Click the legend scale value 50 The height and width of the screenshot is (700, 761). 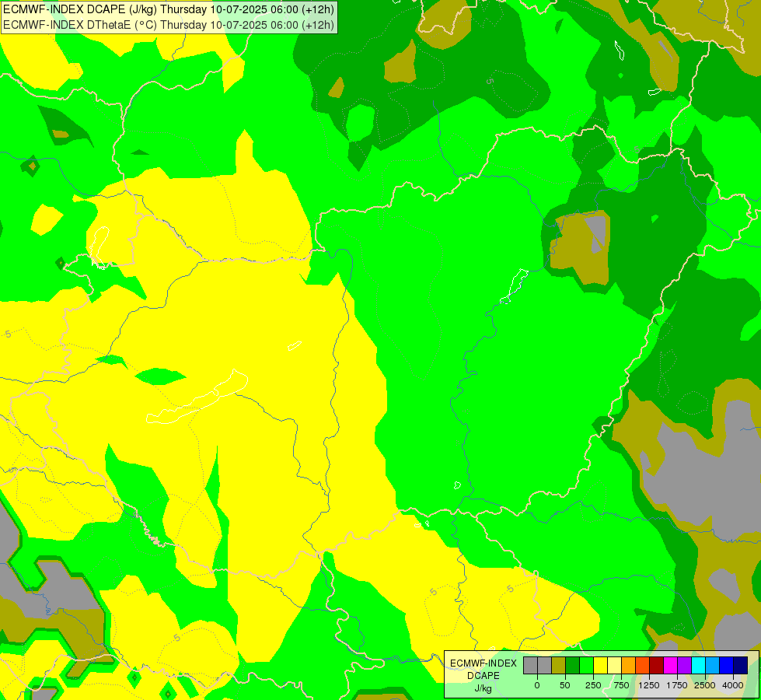point(565,685)
